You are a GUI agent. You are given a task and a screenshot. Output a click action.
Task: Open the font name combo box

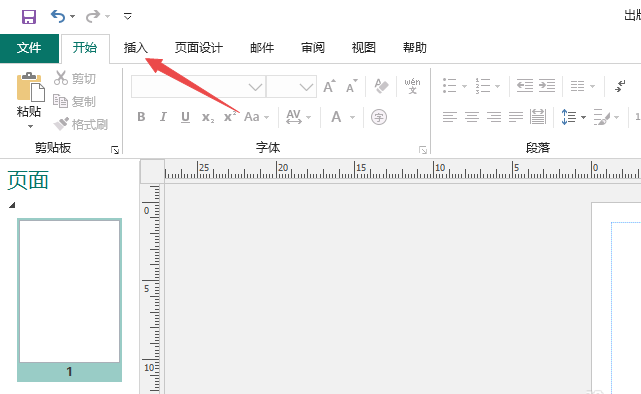click(x=198, y=87)
